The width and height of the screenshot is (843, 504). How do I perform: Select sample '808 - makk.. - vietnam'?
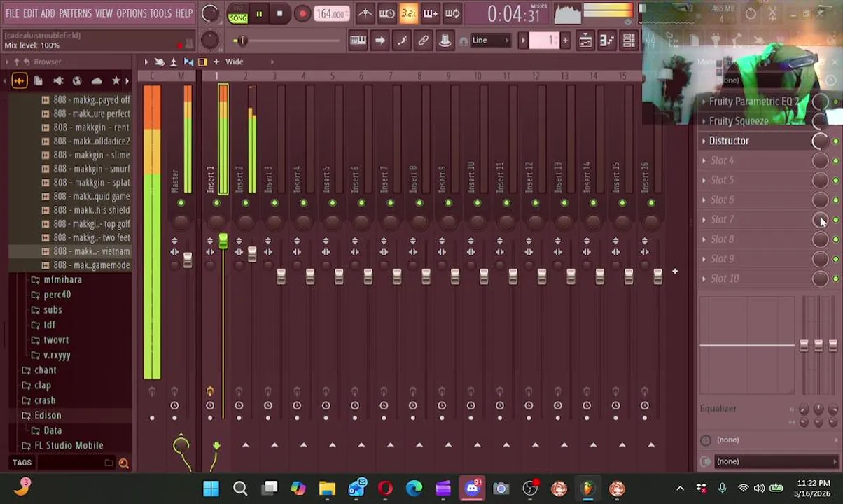tap(91, 251)
